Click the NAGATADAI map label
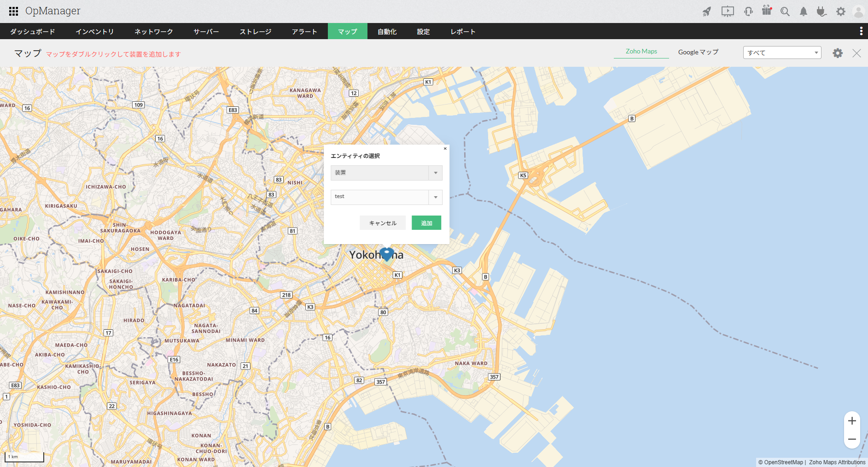The image size is (868, 467). (189, 305)
